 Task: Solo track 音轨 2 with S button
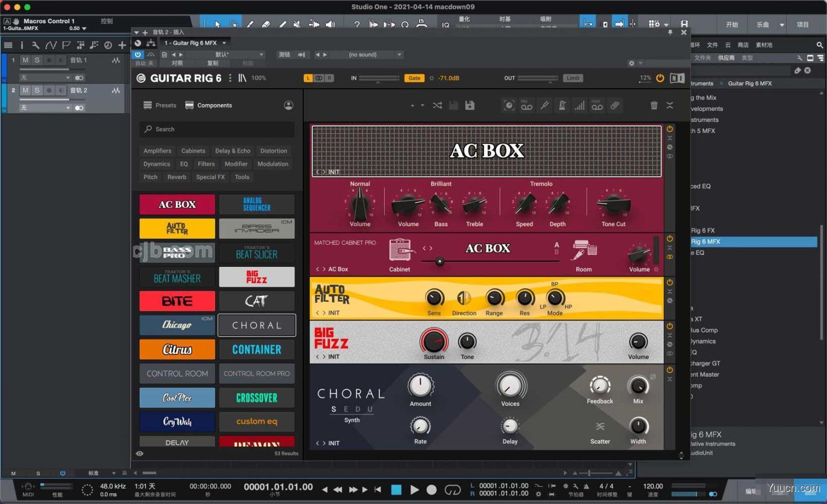[37, 90]
